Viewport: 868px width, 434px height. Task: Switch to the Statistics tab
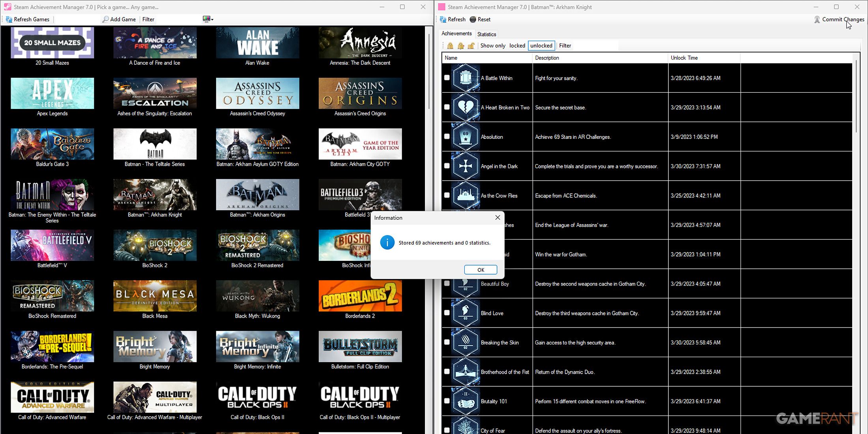tap(486, 34)
